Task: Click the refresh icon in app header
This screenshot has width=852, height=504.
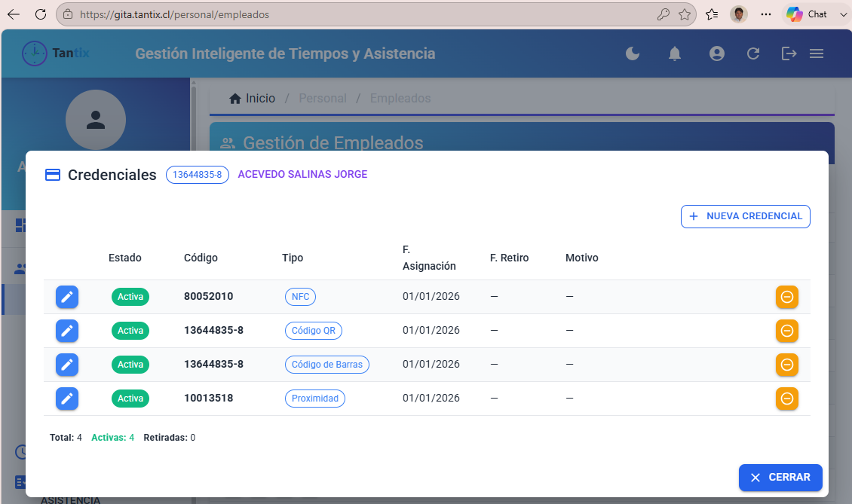Action: coord(753,53)
